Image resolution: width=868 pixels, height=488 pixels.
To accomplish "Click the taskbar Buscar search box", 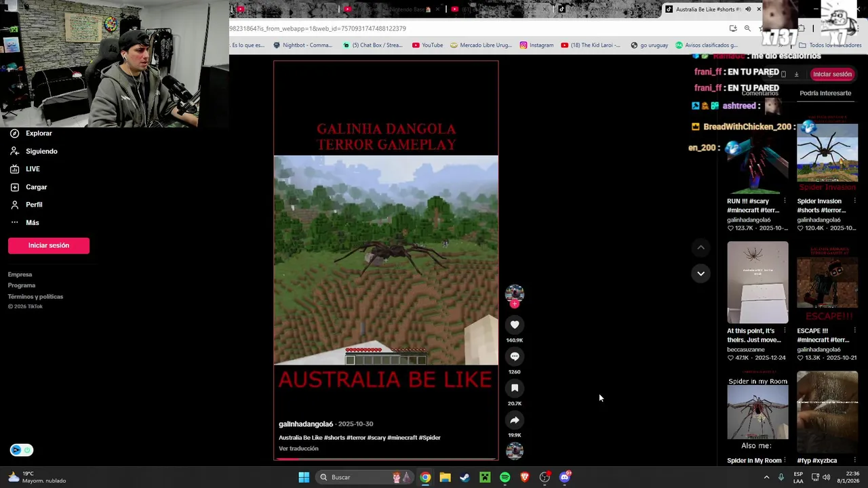I will click(365, 477).
